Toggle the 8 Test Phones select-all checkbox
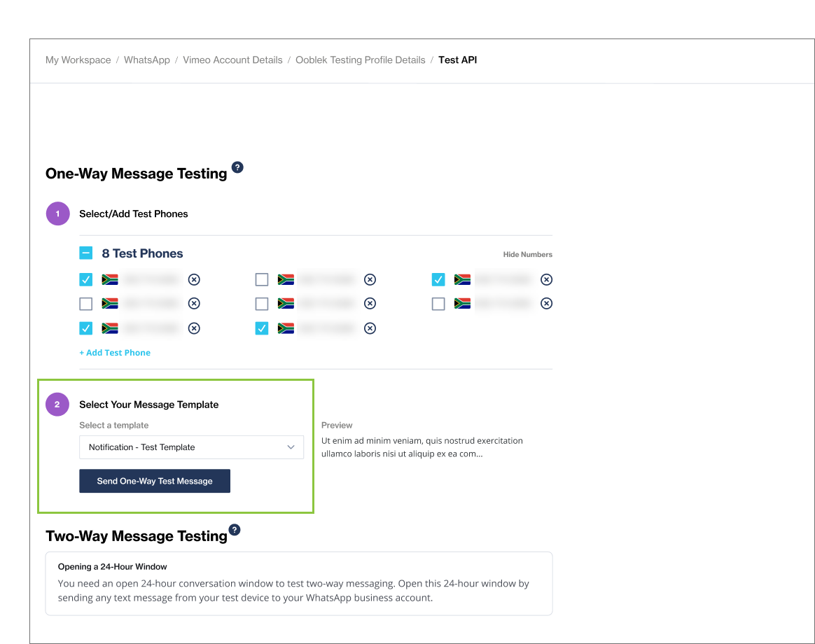815x644 pixels. 86,253
